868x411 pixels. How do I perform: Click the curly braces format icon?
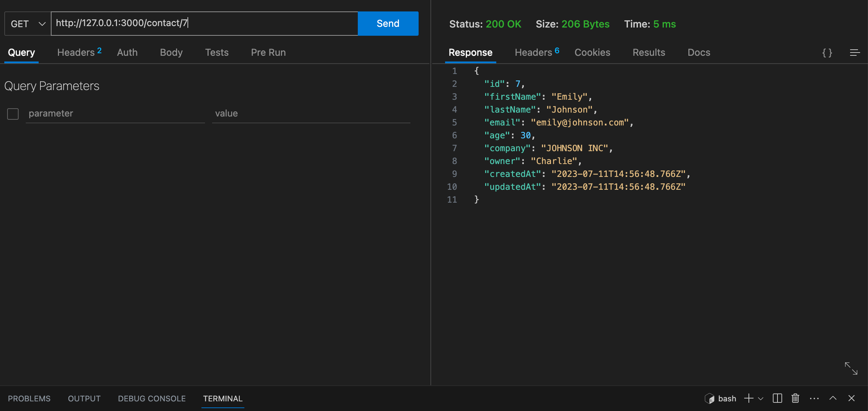coord(827,53)
